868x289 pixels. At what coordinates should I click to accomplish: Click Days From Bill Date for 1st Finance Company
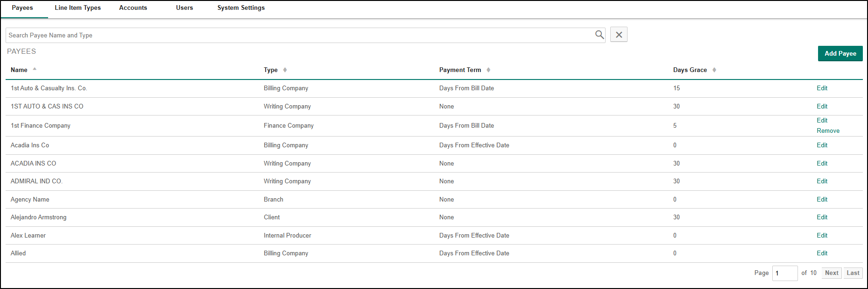[466, 125]
